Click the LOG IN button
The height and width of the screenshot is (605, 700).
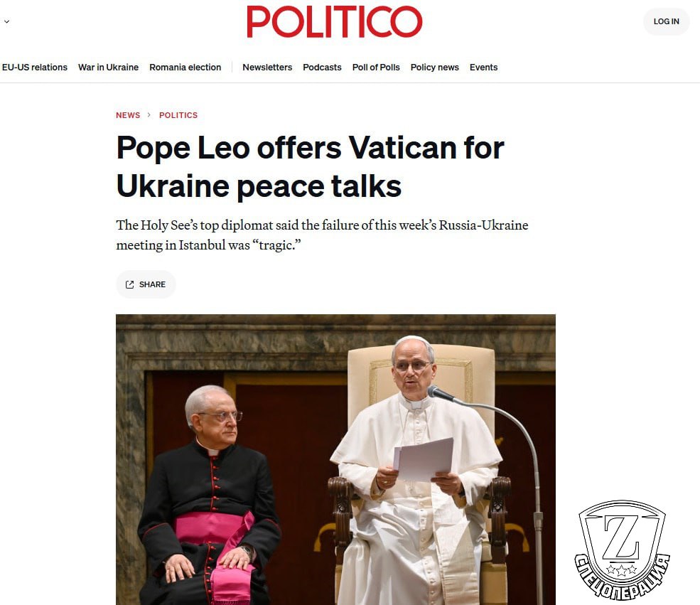(666, 21)
